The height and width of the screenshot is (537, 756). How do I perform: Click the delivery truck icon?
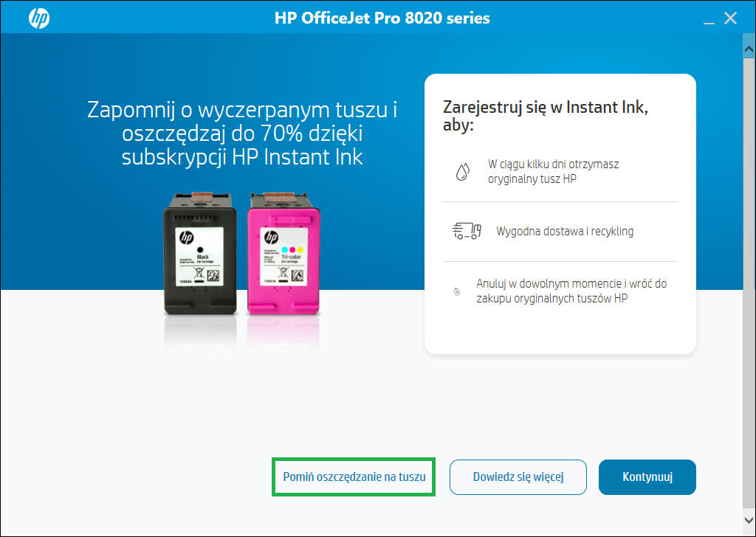467,231
